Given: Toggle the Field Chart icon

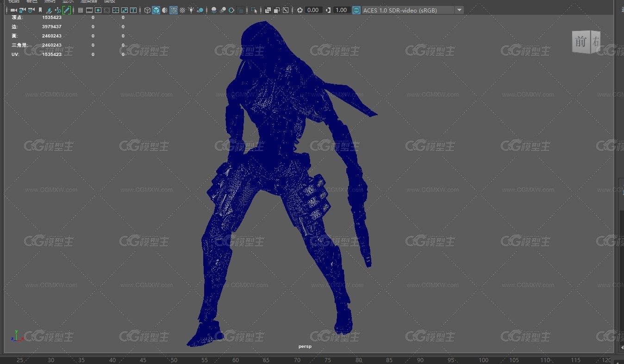Looking at the screenshot, I should 116,10.
